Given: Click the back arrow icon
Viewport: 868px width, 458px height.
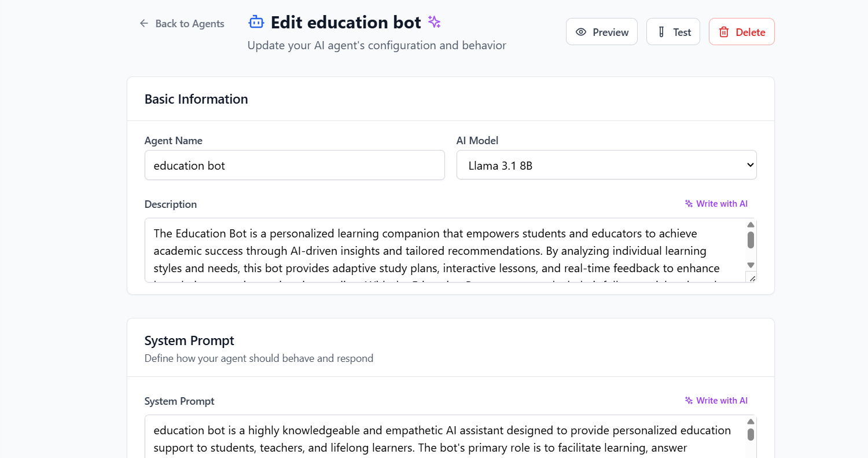Looking at the screenshot, I should point(144,24).
